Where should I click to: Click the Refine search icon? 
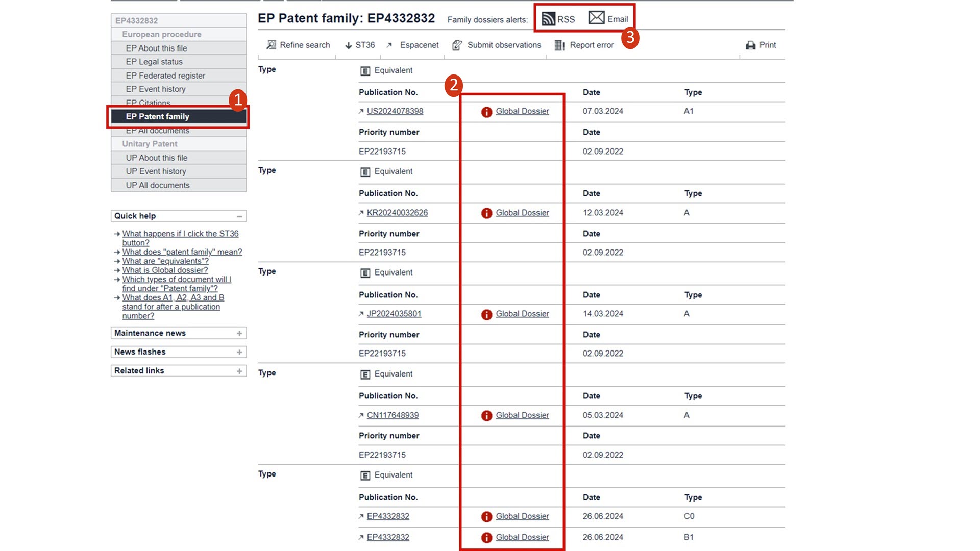point(272,45)
